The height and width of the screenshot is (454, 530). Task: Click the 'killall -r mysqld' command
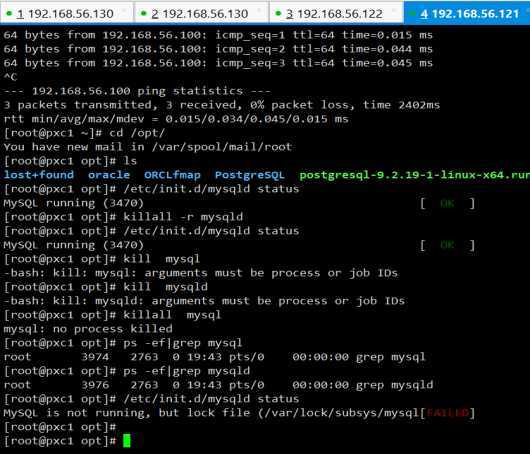(183, 217)
